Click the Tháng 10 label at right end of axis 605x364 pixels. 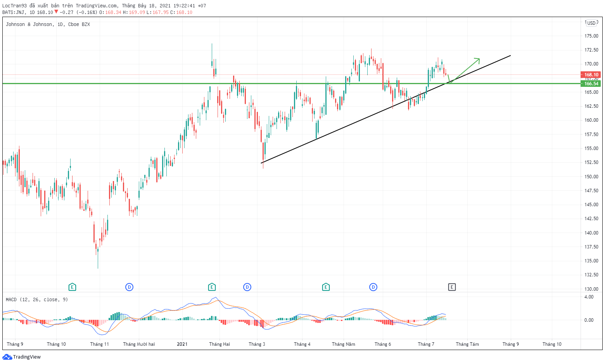click(x=552, y=344)
